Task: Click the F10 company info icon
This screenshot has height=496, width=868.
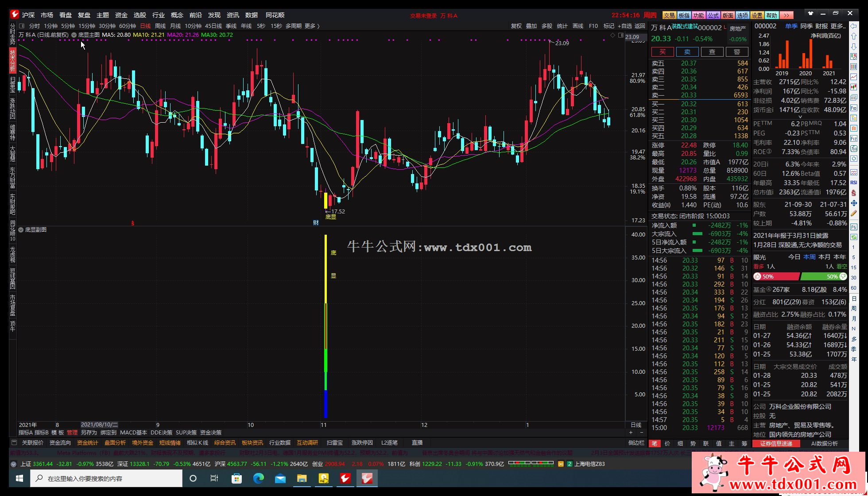Action: (853, 108)
